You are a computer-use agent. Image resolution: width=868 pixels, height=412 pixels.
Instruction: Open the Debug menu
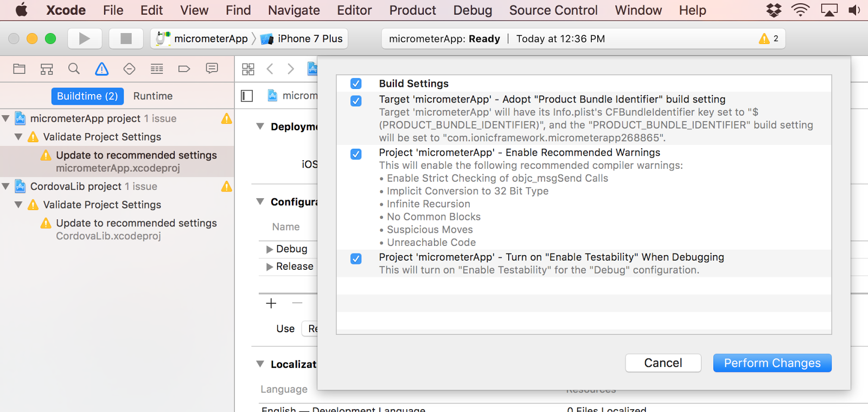[473, 10]
